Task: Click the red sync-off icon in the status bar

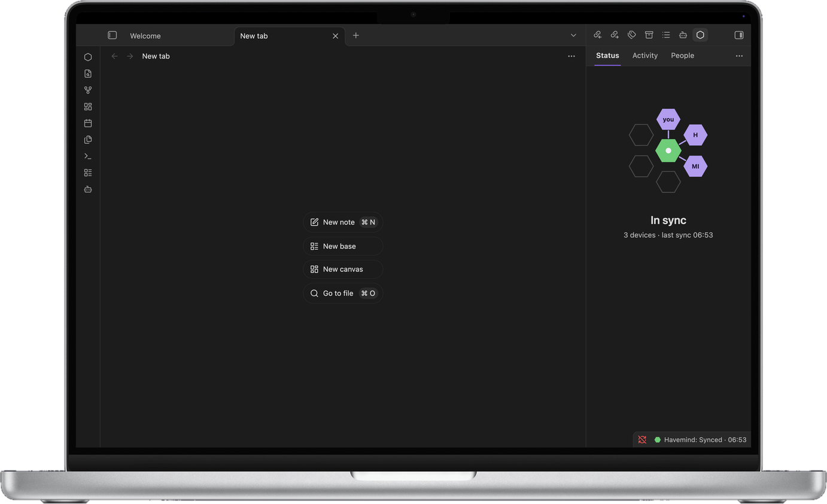Action: pos(642,440)
